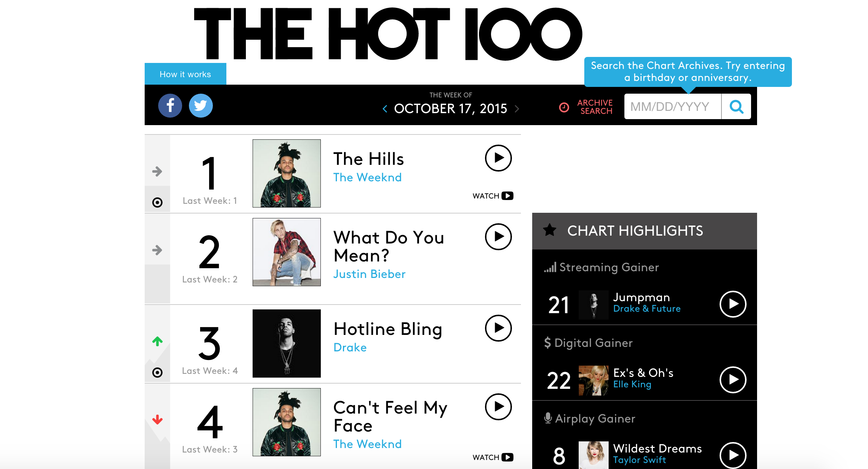Watch The Hills video
Viewport: 868px width, 469px height.
pyautogui.click(x=493, y=196)
